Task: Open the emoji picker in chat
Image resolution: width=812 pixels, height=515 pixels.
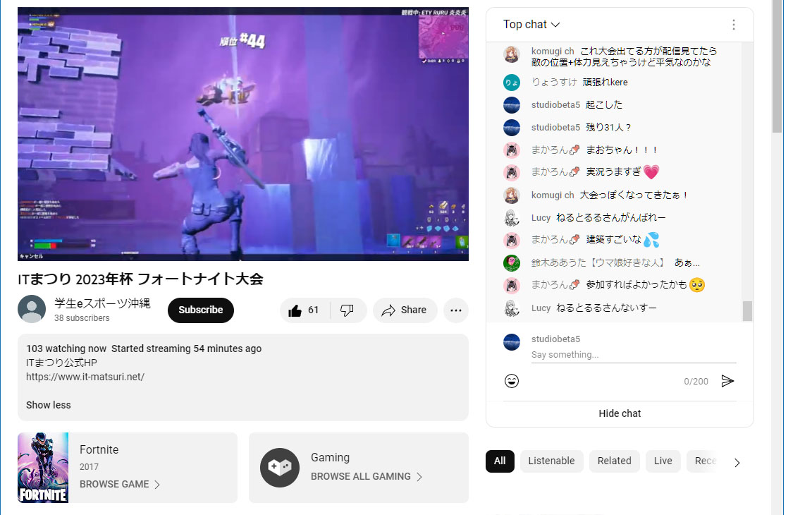Action: click(x=512, y=381)
